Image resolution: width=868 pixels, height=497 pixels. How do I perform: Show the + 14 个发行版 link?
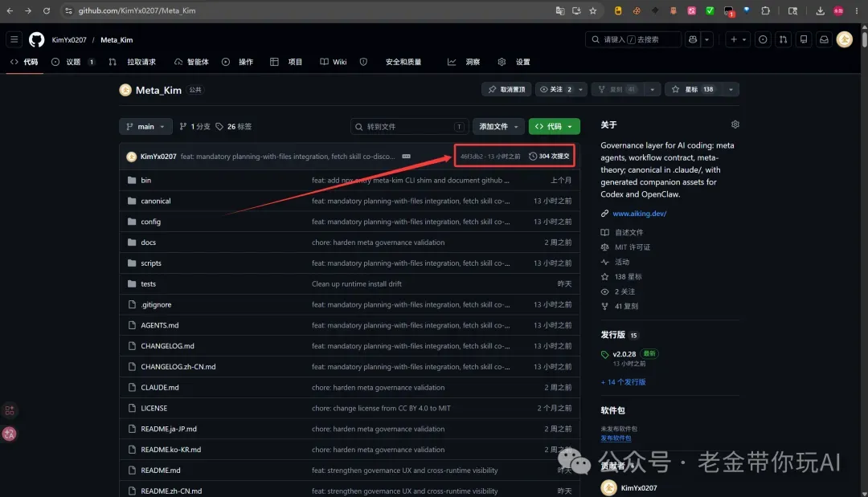[624, 382]
